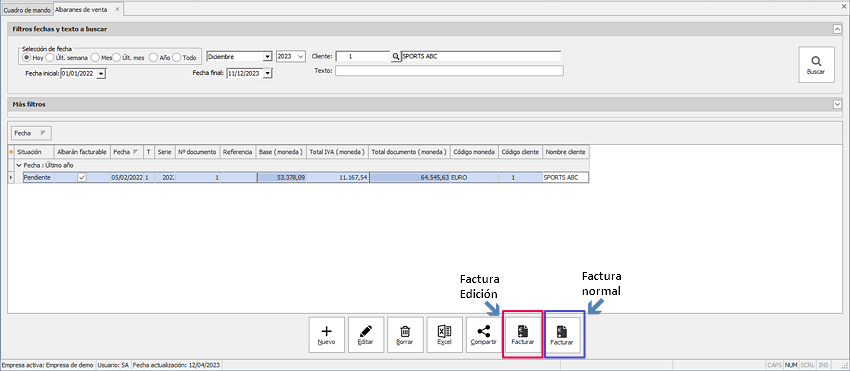This screenshot has height=371, width=850.
Task: Open the Fecha final date picker arrow
Action: point(267,74)
